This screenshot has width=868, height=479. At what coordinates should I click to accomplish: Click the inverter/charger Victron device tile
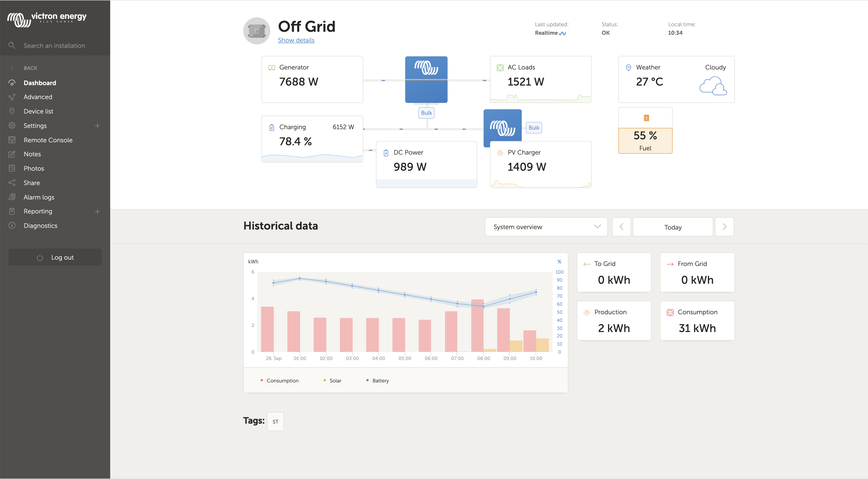426,79
